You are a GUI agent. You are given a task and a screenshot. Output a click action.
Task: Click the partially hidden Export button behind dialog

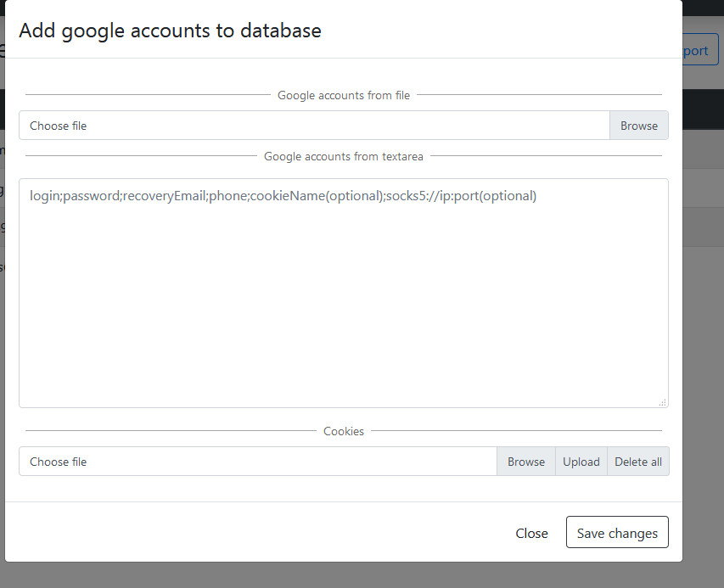click(x=701, y=49)
